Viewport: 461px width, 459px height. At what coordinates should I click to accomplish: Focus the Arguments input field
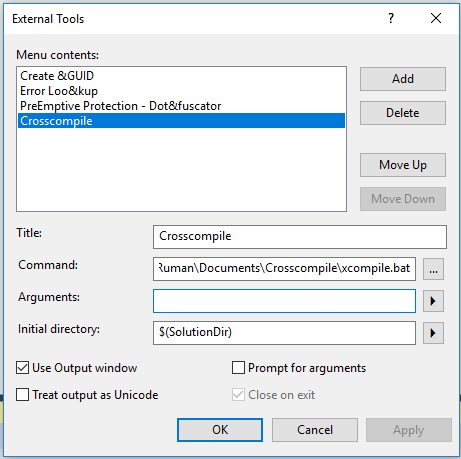tap(284, 301)
